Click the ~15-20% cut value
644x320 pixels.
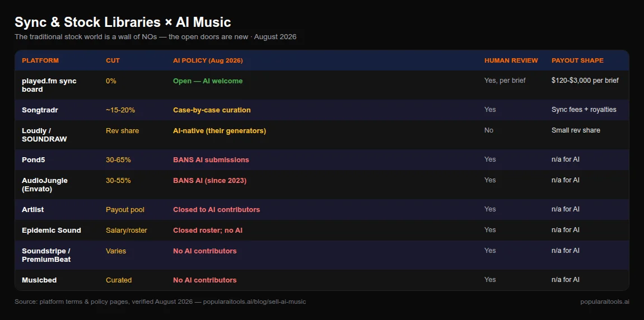point(120,110)
